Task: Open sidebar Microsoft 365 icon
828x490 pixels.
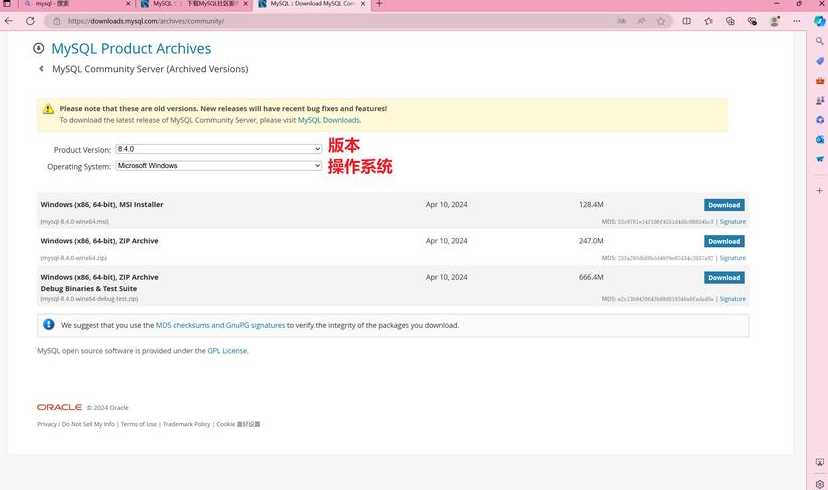Action: pyautogui.click(x=820, y=120)
